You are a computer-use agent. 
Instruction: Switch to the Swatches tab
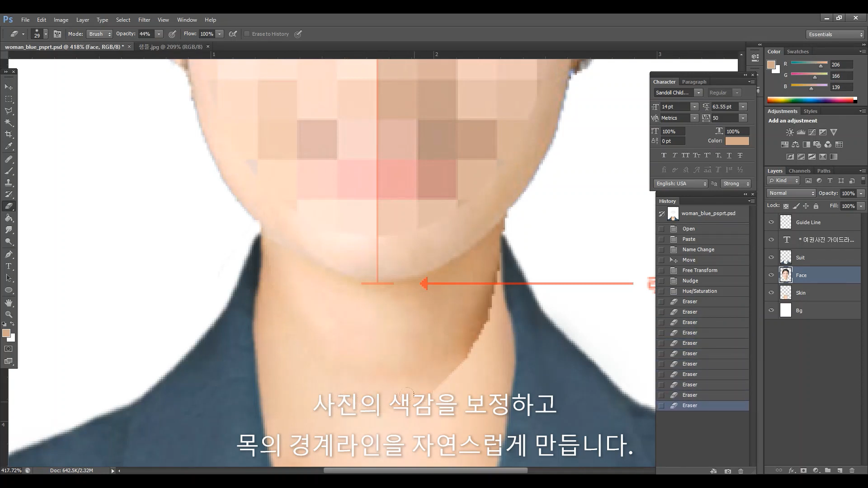point(797,52)
